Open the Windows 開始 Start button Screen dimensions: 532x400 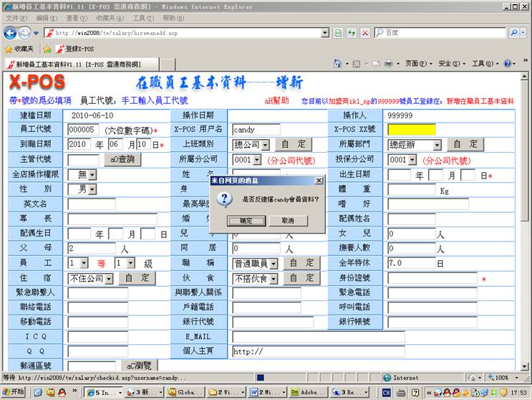pyautogui.click(x=13, y=392)
